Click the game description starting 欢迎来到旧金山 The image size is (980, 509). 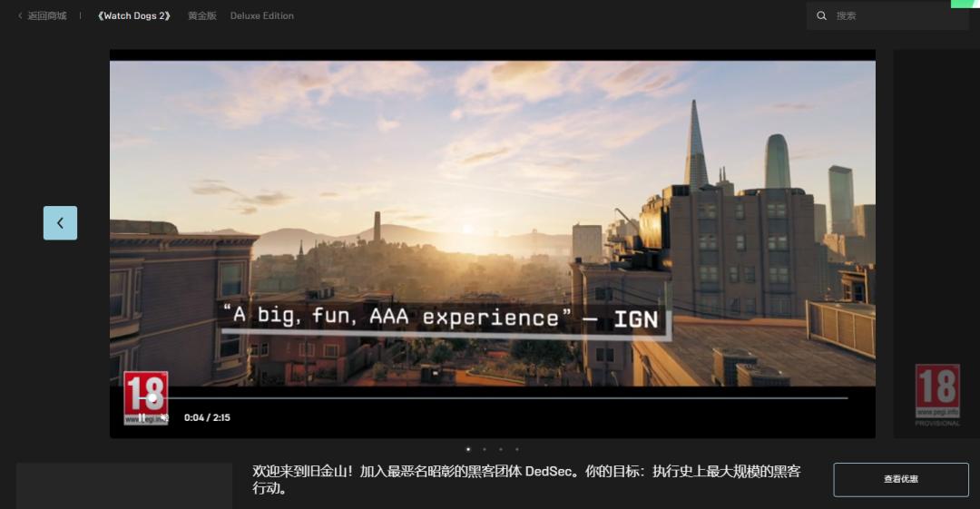pos(526,480)
